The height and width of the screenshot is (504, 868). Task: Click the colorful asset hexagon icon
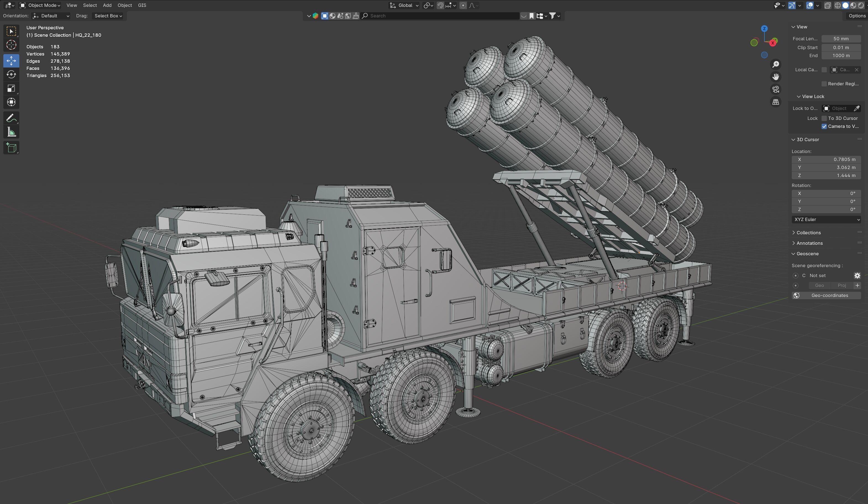(315, 16)
